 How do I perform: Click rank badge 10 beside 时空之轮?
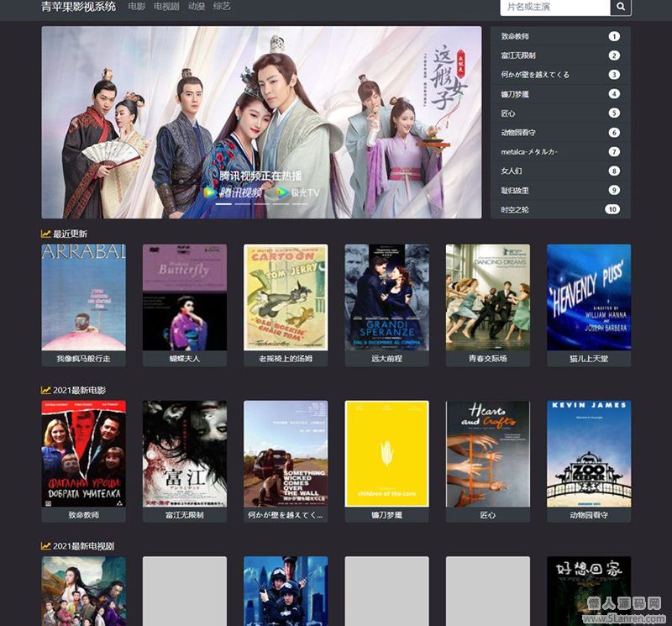point(612,209)
